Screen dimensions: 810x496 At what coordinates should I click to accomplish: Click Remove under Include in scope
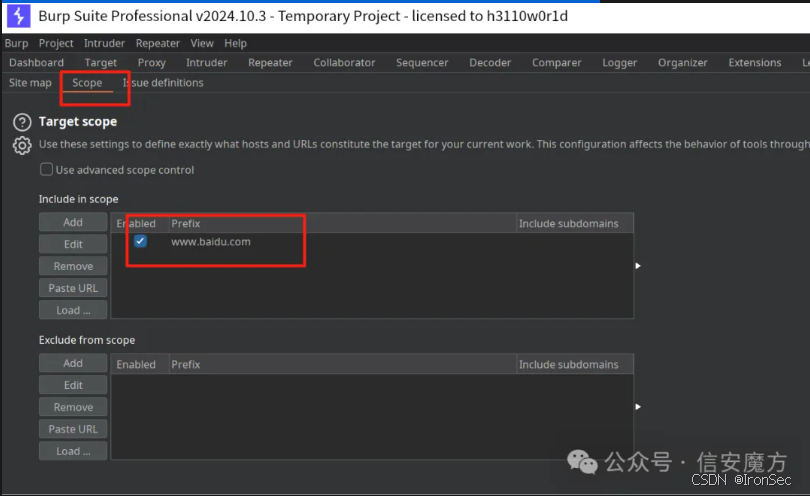tap(73, 266)
